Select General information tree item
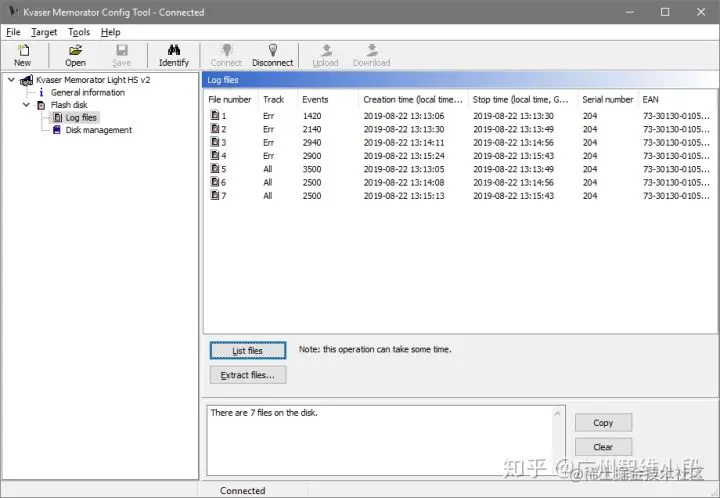The width and height of the screenshot is (720, 498). coord(88,92)
